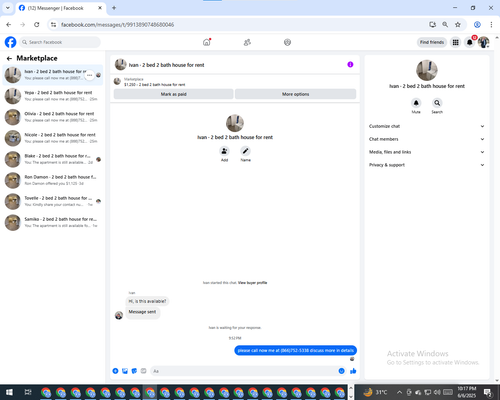Image resolution: width=500 pixels, height=400 pixels.
Task: Open the View buyer profile link
Action: [x=252, y=283]
